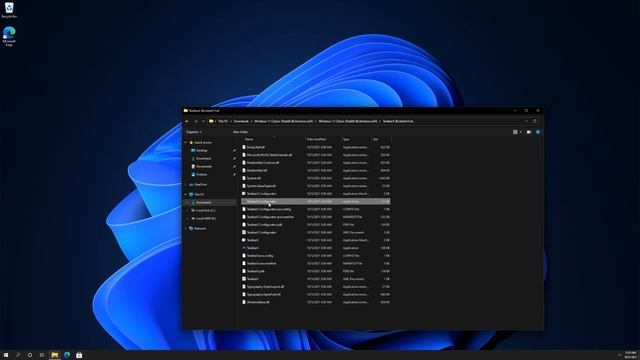The image size is (640, 360).
Task: Expand the OneDrive tree node
Action: click(x=186, y=184)
